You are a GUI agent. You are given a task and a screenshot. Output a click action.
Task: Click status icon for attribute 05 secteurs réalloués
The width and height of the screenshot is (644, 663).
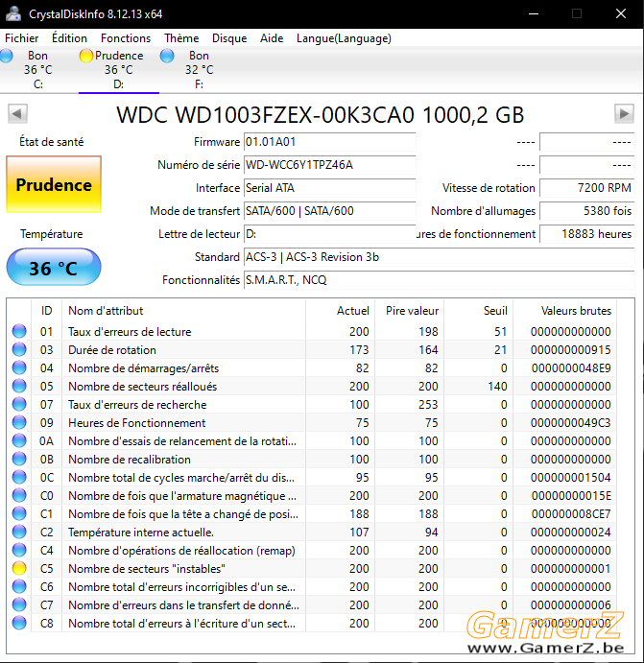point(19,386)
